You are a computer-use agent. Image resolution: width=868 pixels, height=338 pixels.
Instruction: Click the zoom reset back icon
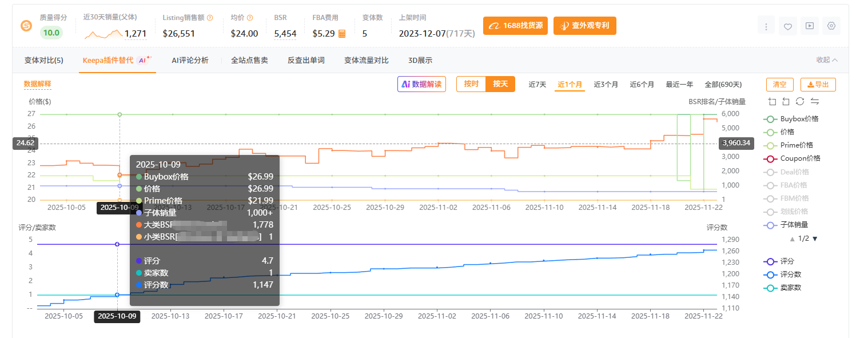pos(786,101)
